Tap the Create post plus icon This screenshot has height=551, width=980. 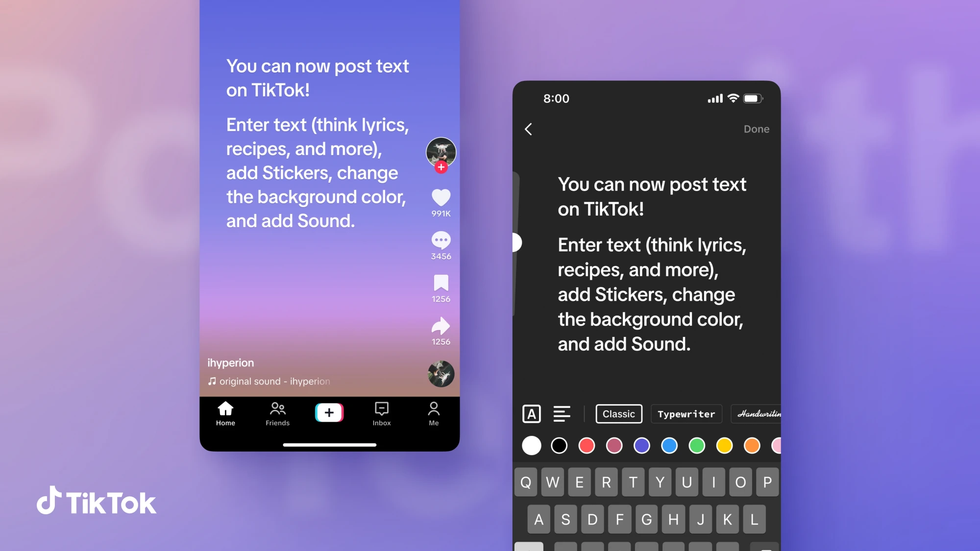[x=329, y=412]
